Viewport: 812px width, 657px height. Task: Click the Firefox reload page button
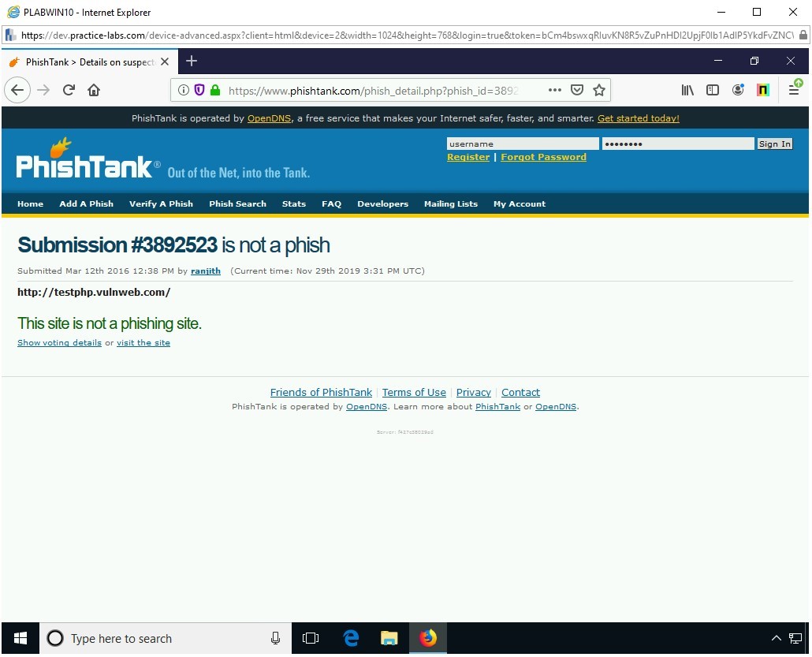click(69, 90)
